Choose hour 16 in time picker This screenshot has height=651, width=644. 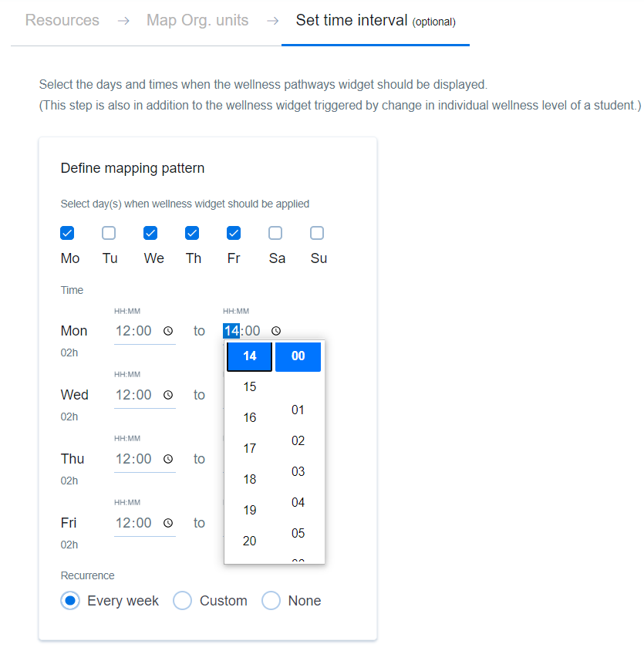250,417
